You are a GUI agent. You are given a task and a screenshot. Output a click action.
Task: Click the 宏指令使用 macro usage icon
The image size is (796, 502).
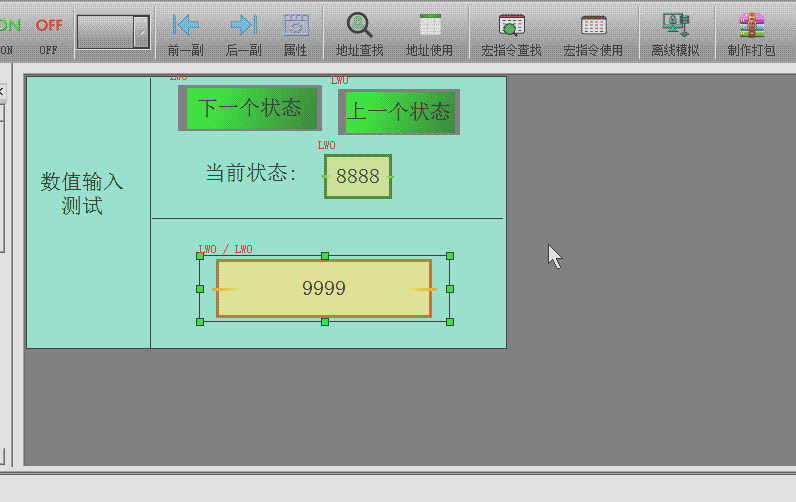593,26
